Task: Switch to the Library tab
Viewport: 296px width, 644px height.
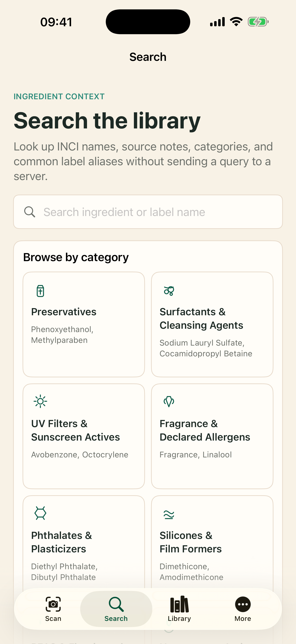Action: coord(179,609)
